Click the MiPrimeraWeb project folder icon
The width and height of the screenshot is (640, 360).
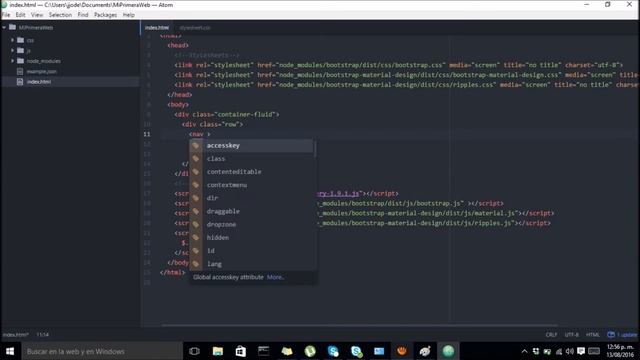(13, 27)
